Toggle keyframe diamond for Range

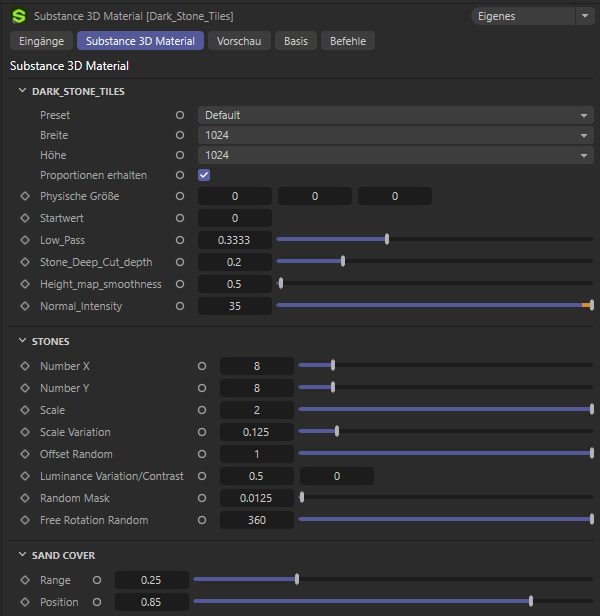coord(25,580)
